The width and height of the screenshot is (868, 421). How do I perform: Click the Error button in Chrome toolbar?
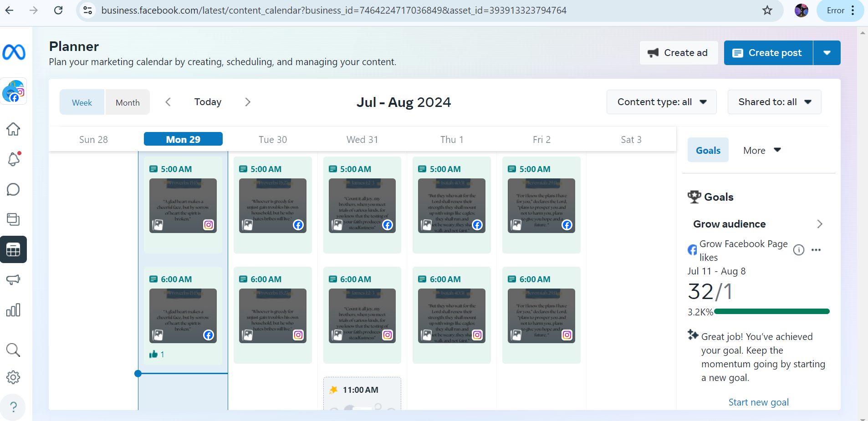click(x=836, y=10)
